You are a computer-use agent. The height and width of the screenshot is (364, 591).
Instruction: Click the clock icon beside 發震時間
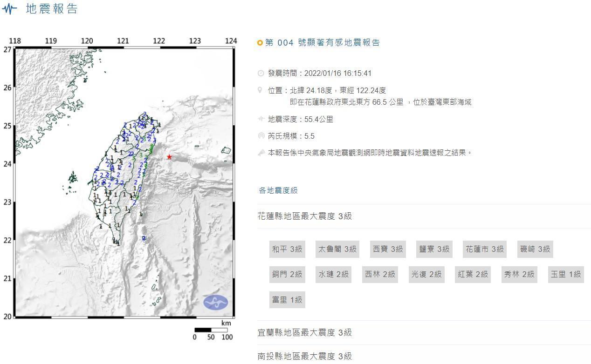pyautogui.click(x=261, y=74)
